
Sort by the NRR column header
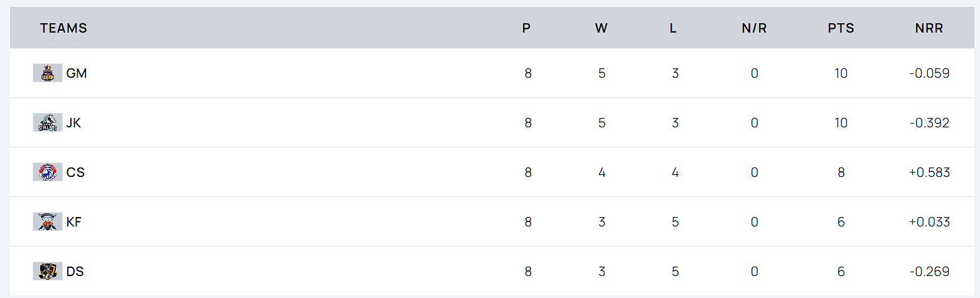(x=929, y=28)
